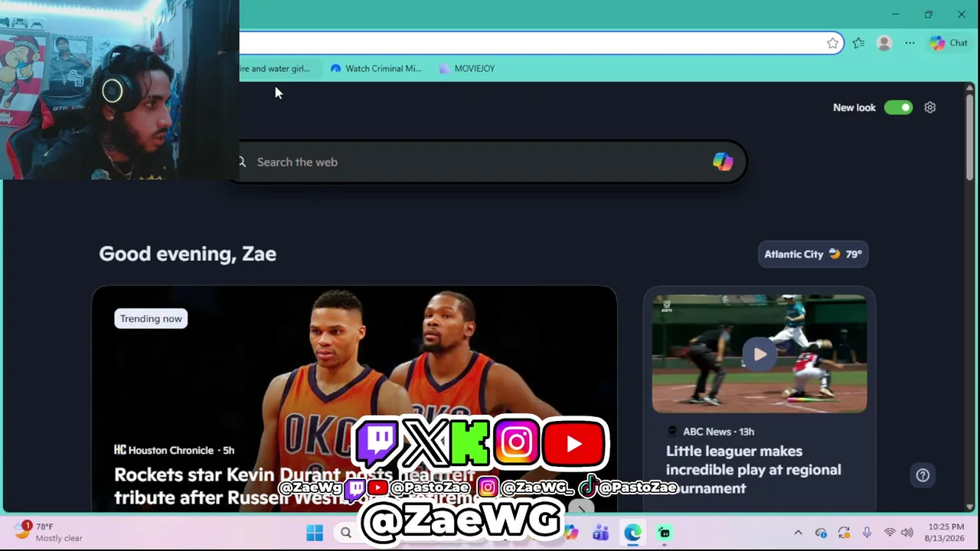Play the little league baseball video

[759, 354]
